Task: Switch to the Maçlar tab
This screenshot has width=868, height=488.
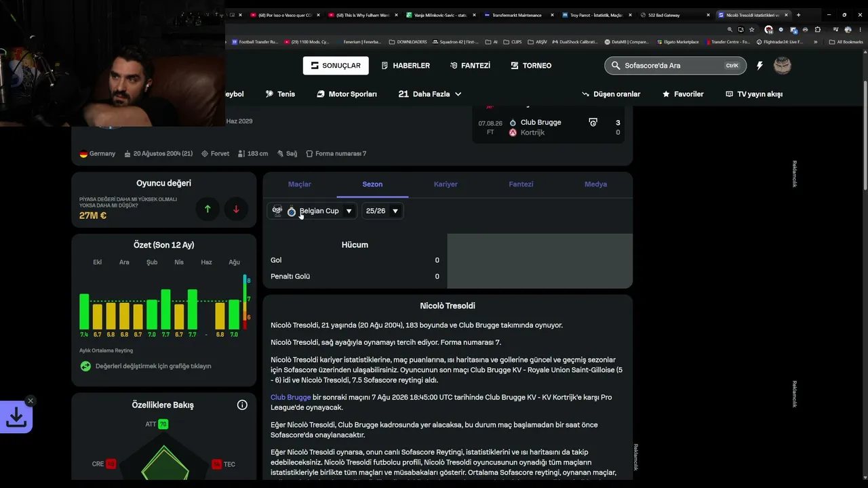Action: pyautogui.click(x=300, y=184)
